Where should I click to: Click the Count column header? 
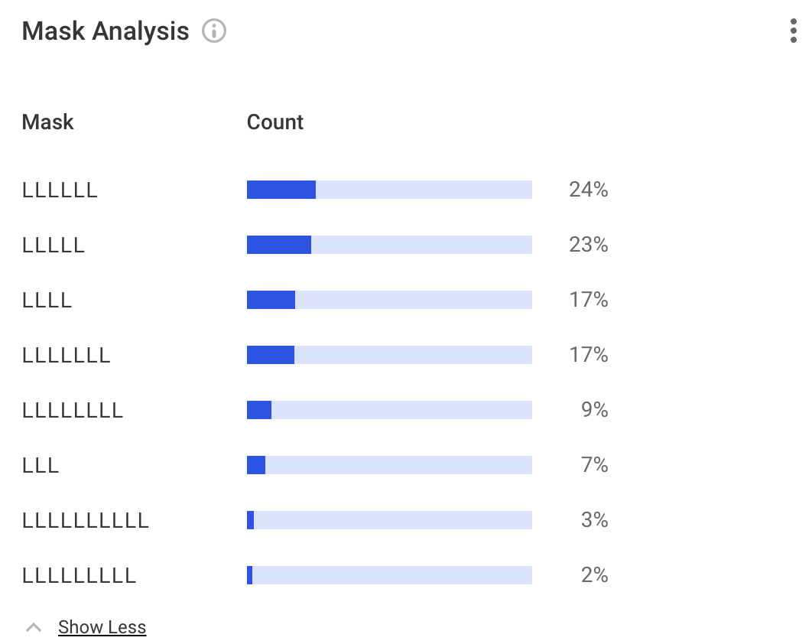point(275,122)
